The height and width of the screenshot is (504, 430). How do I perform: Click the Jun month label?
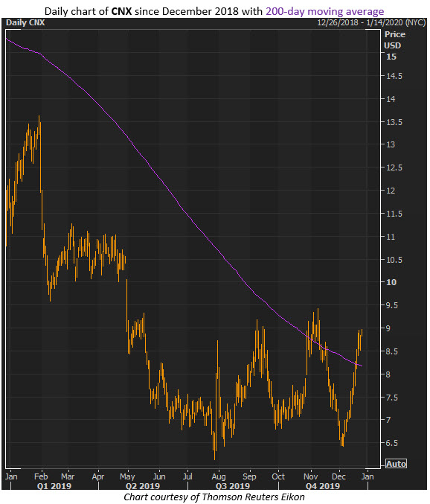[159, 476]
